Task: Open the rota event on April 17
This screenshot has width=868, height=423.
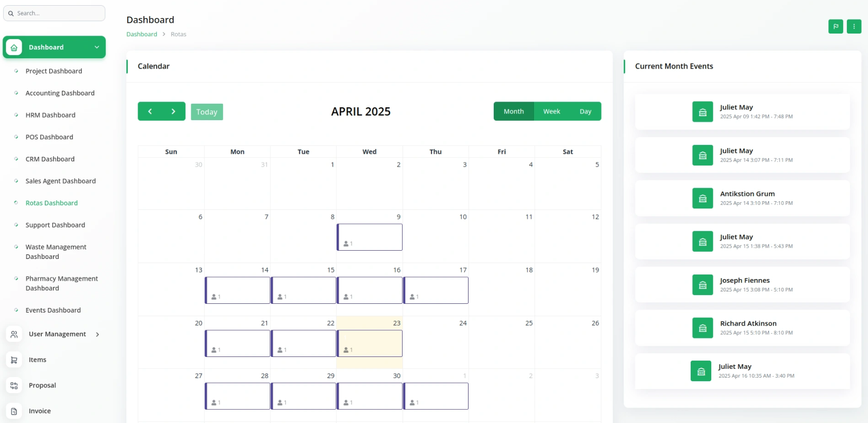Action: coord(436,290)
